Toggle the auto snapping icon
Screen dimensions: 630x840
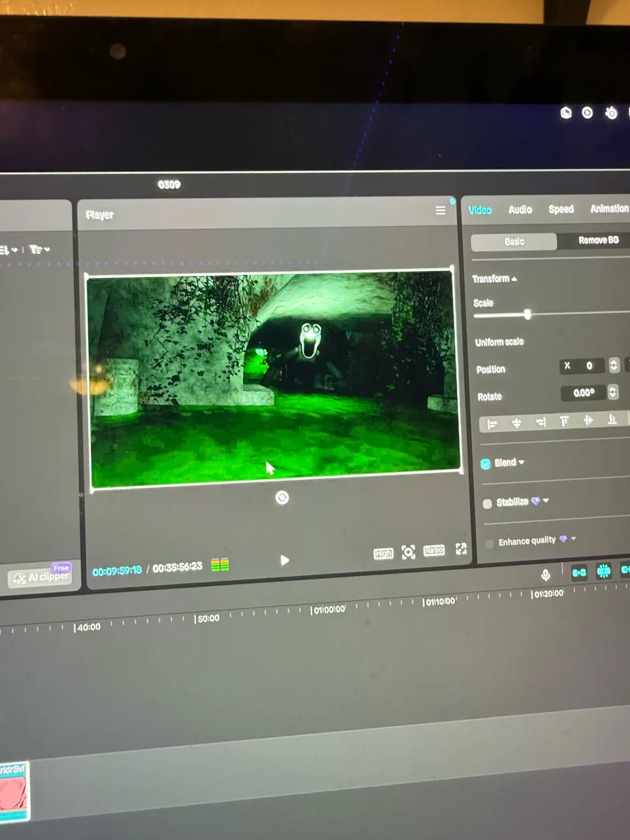point(604,571)
